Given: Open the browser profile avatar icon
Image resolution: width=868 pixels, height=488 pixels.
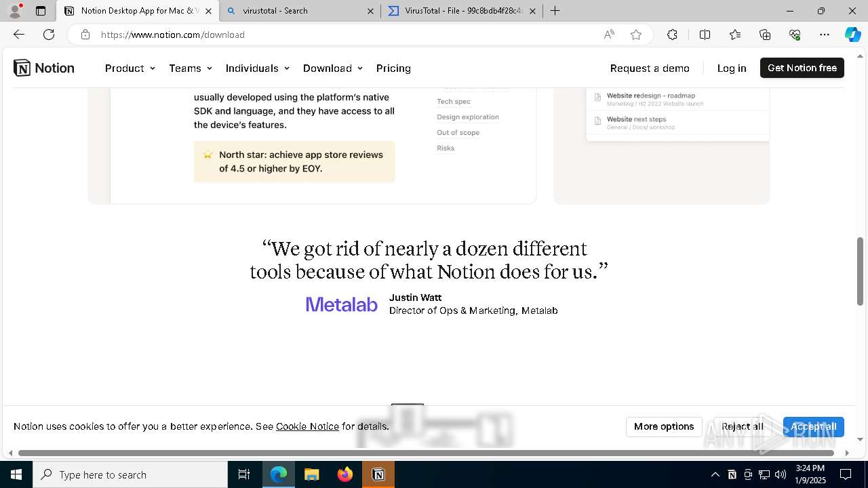Looking at the screenshot, I should point(15,11).
